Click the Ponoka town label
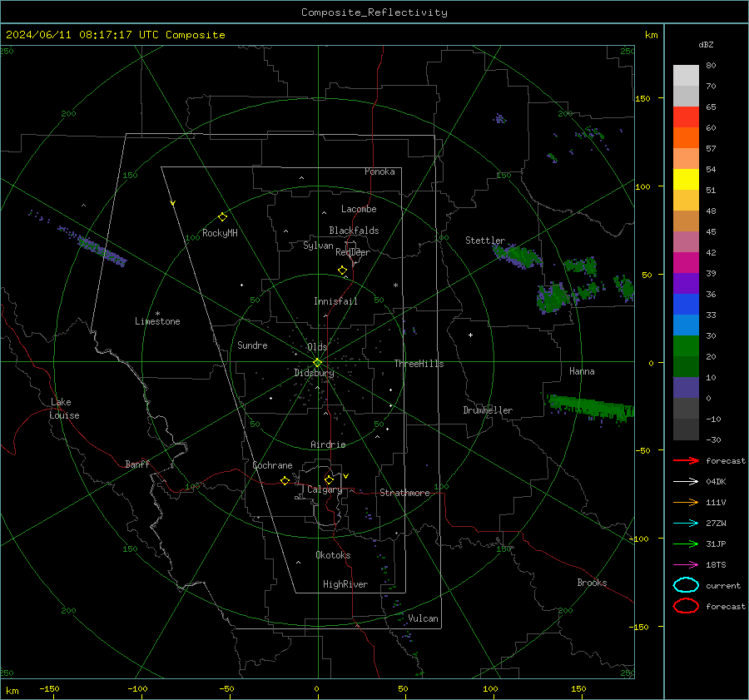 point(379,171)
